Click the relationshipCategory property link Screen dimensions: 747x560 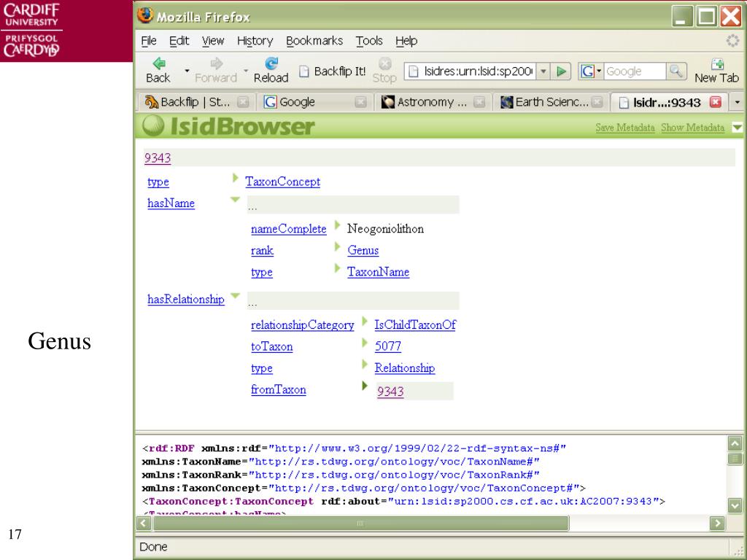coord(303,324)
